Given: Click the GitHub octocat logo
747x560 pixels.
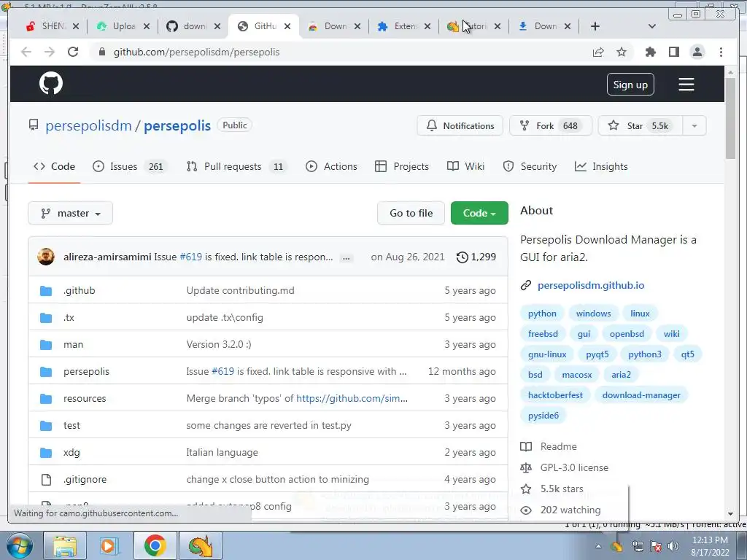Looking at the screenshot, I should (51, 83).
